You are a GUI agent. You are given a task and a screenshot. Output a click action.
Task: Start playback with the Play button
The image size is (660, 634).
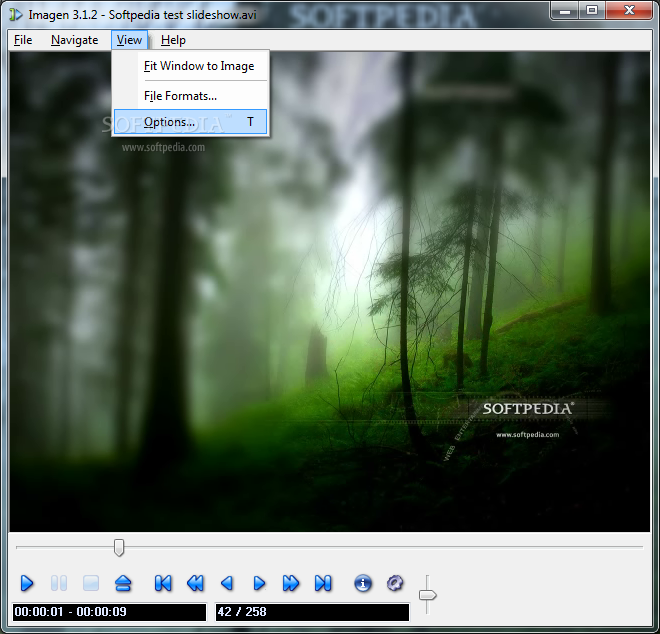[x=27, y=583]
